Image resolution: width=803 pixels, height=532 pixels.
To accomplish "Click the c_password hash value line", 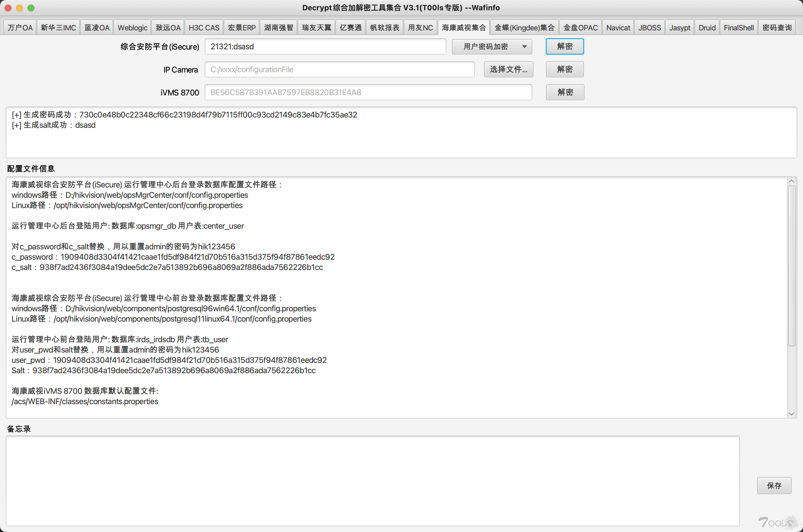I will (173, 257).
